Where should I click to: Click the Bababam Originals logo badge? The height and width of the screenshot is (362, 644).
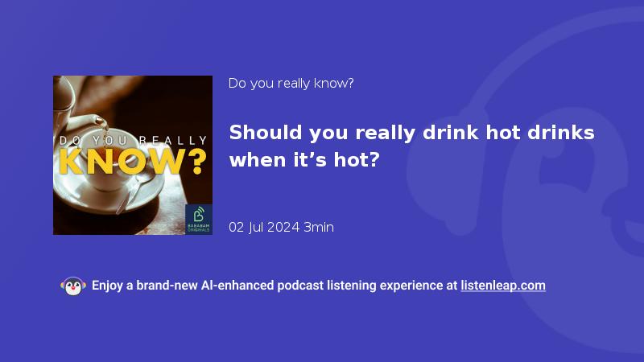[x=199, y=219]
